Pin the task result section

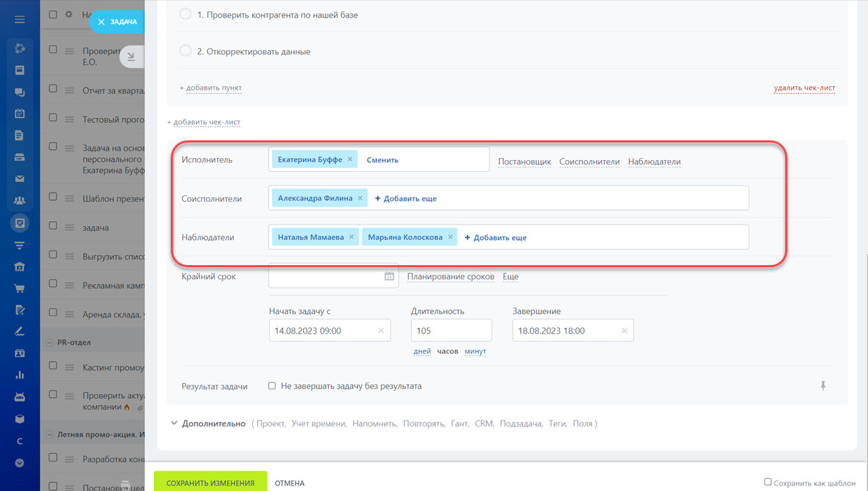[x=823, y=386]
